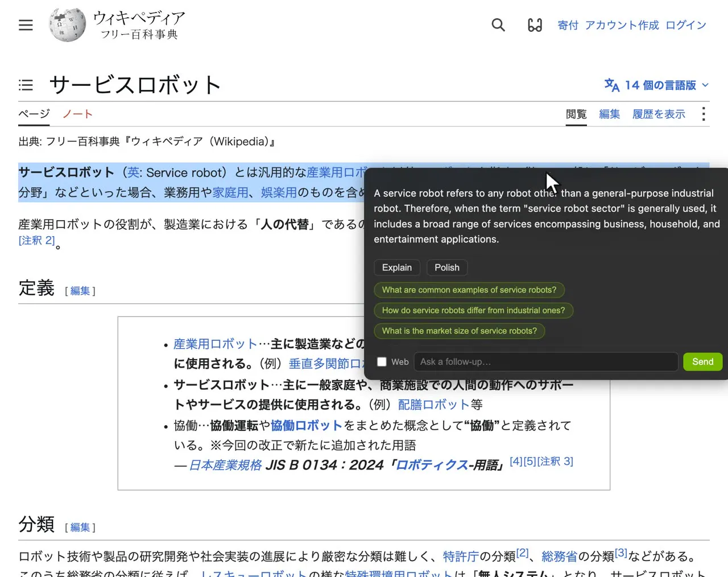728x577 pixels.
Task: Choose suggestion about common service robot examples
Action: tap(469, 290)
